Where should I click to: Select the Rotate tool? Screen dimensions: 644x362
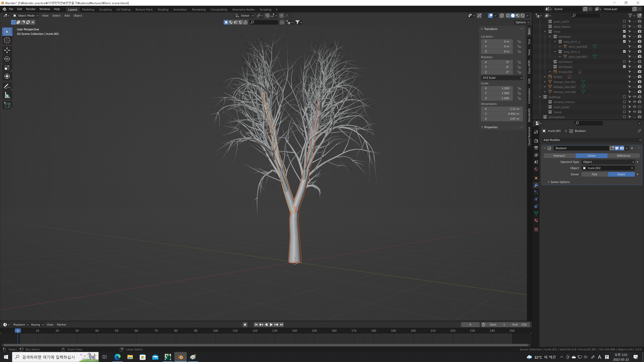[x=7, y=59]
